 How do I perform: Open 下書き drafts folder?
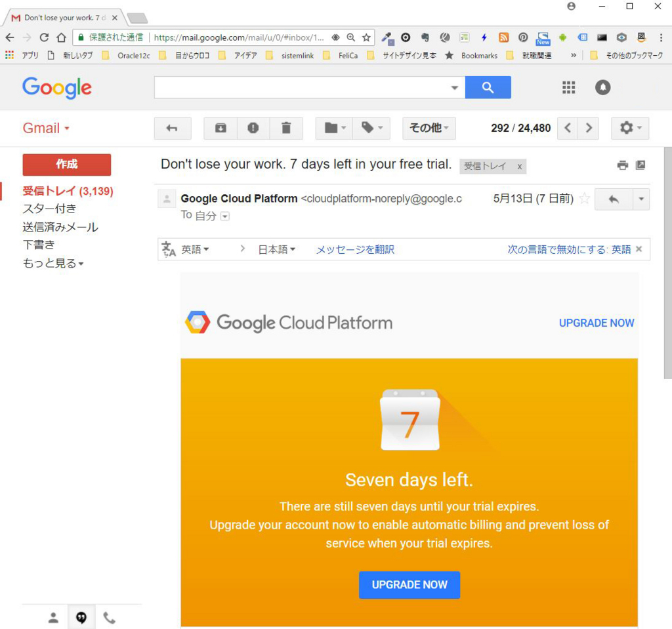click(39, 245)
